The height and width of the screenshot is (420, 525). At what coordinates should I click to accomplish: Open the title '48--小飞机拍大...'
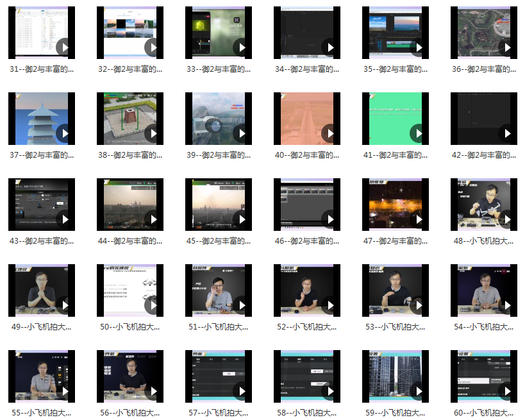point(484,241)
